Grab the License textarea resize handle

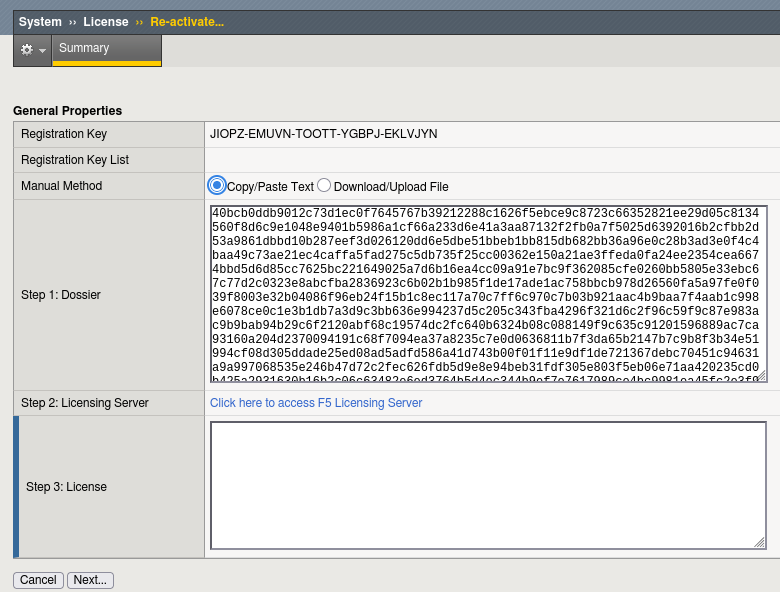(760, 543)
